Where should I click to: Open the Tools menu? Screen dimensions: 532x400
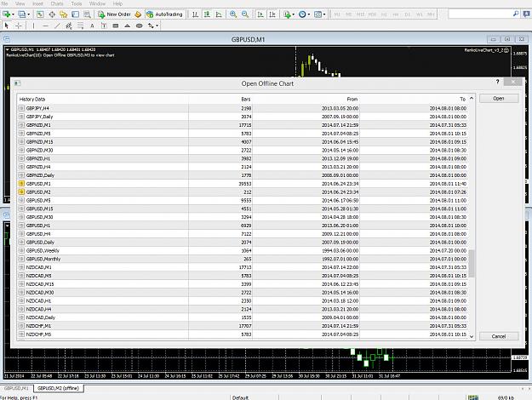(77, 3)
